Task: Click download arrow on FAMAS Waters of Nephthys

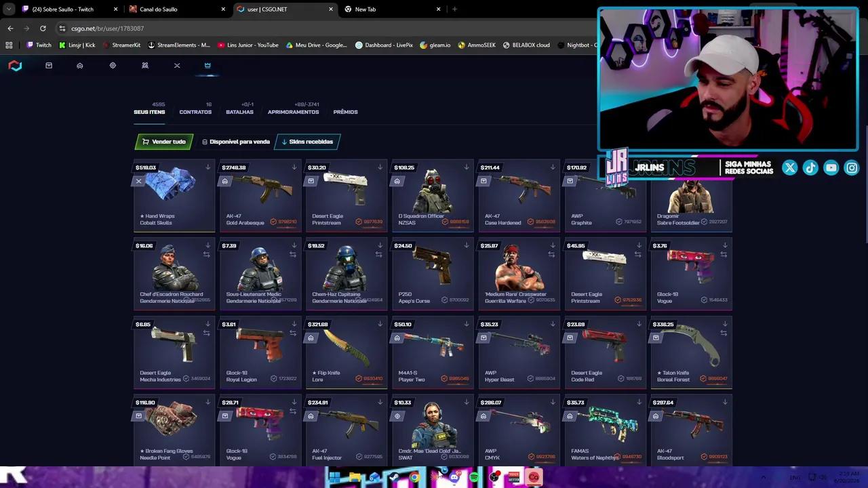Action: tap(639, 402)
